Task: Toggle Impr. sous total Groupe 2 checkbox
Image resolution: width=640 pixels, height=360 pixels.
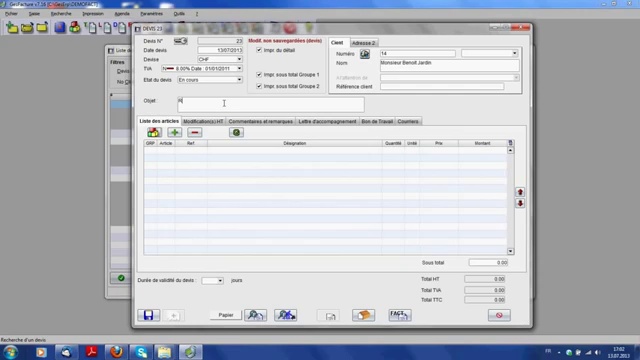Action: click(x=259, y=86)
